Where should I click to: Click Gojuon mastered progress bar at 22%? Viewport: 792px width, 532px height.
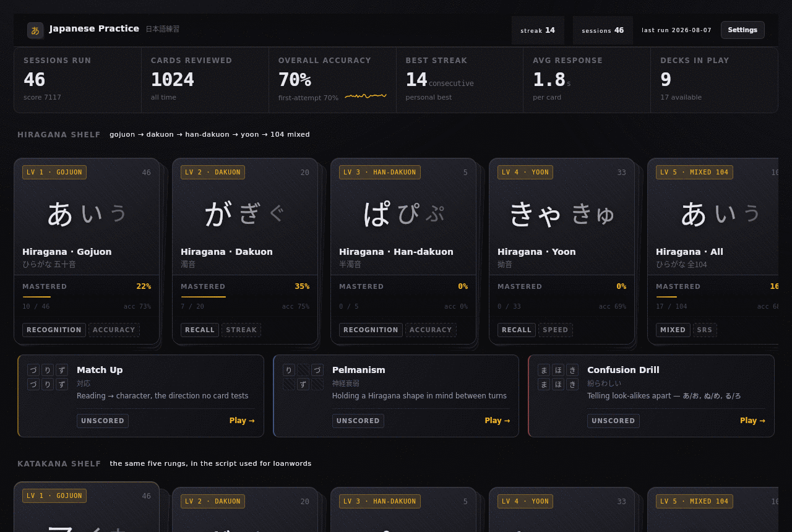[87, 297]
